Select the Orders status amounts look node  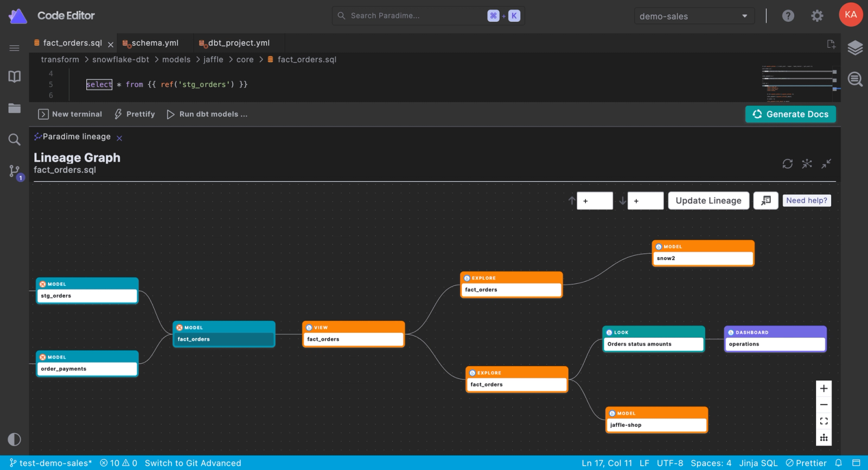tap(654, 339)
